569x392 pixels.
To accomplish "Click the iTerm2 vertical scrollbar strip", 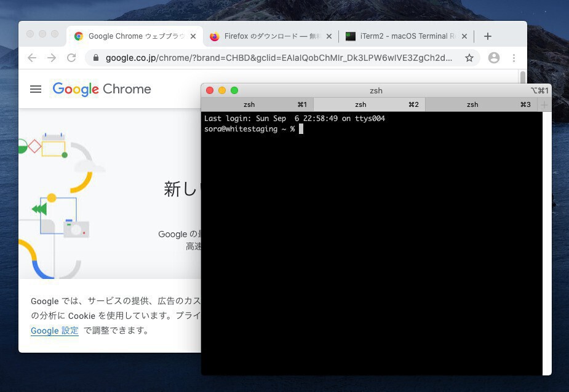I will 547,243.
